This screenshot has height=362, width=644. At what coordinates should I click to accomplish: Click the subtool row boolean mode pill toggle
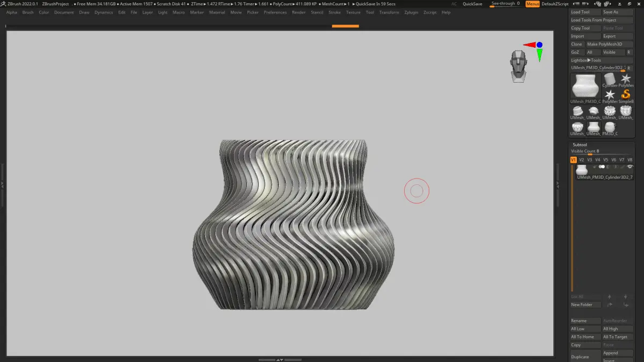[x=602, y=167]
